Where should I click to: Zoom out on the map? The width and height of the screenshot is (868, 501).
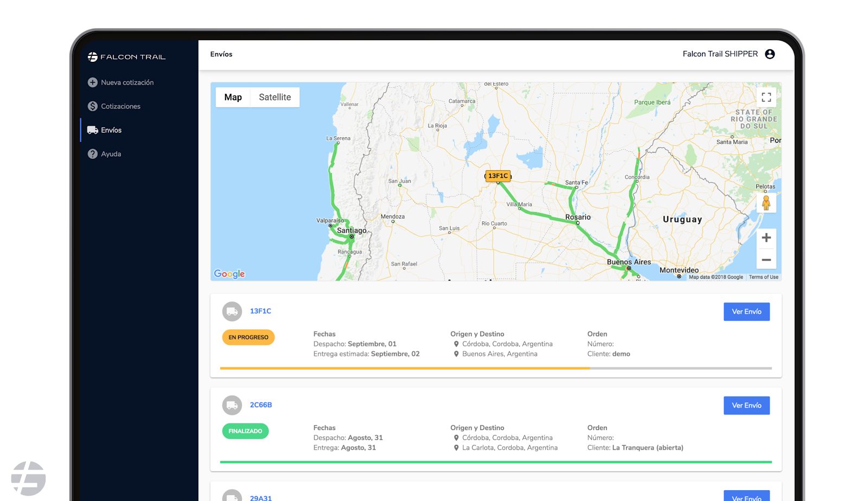click(x=766, y=260)
